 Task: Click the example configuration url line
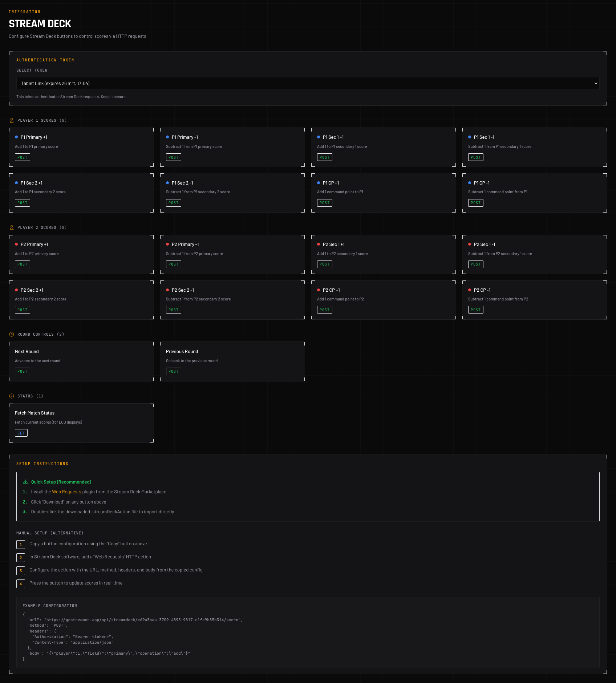click(135, 620)
